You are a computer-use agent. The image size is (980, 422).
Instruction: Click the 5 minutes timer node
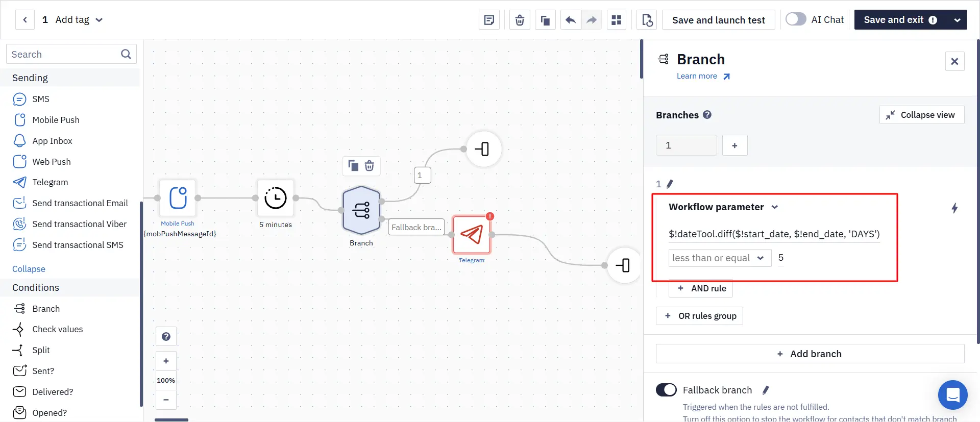click(x=276, y=198)
